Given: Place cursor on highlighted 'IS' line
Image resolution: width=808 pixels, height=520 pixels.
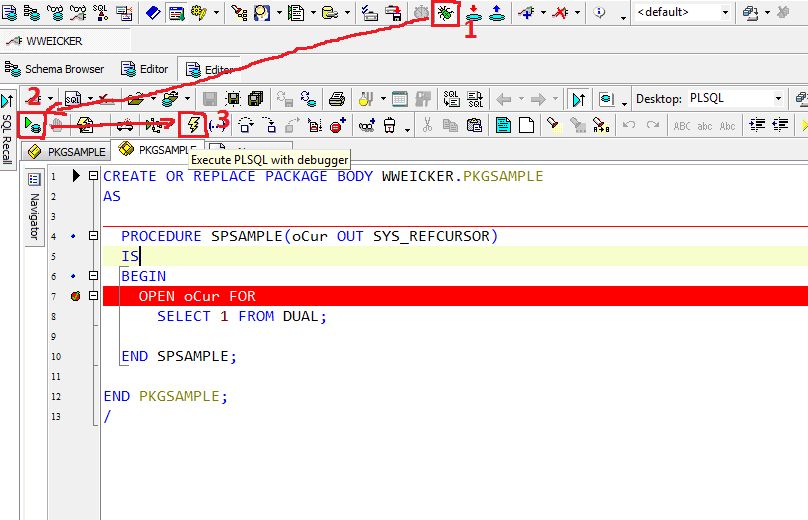Looking at the screenshot, I should [x=455, y=256].
